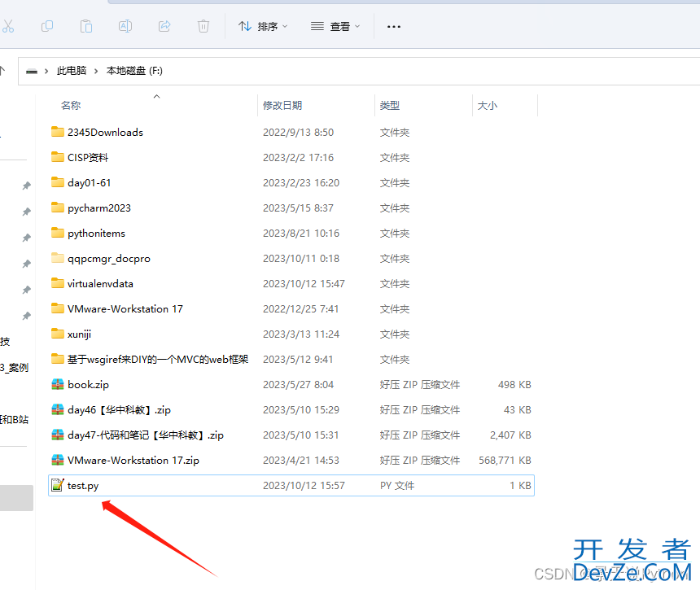Screen dimensions: 700x590
Task: Click the CISP资料 folder name
Action: click(x=88, y=158)
